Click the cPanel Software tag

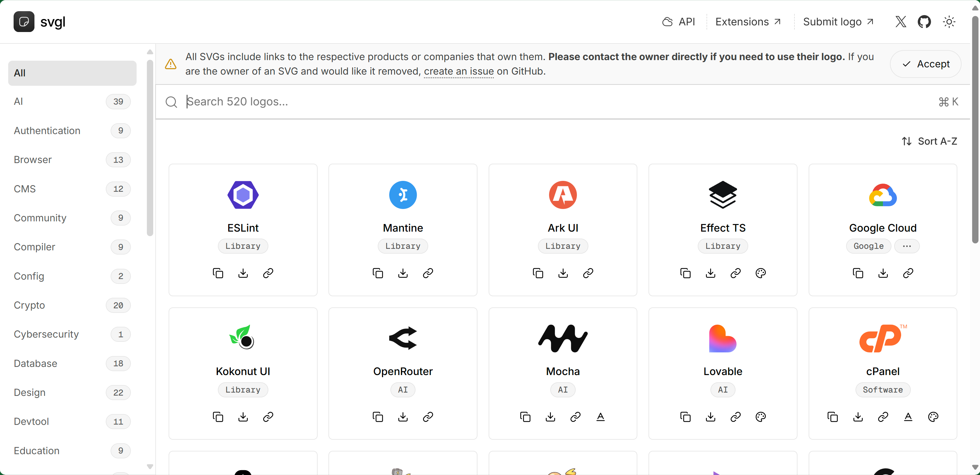pos(883,390)
